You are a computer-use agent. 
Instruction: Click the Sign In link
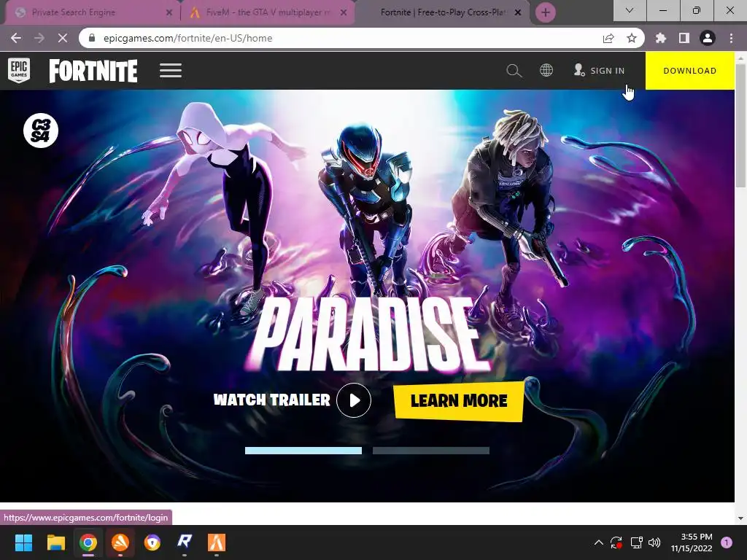tap(600, 71)
